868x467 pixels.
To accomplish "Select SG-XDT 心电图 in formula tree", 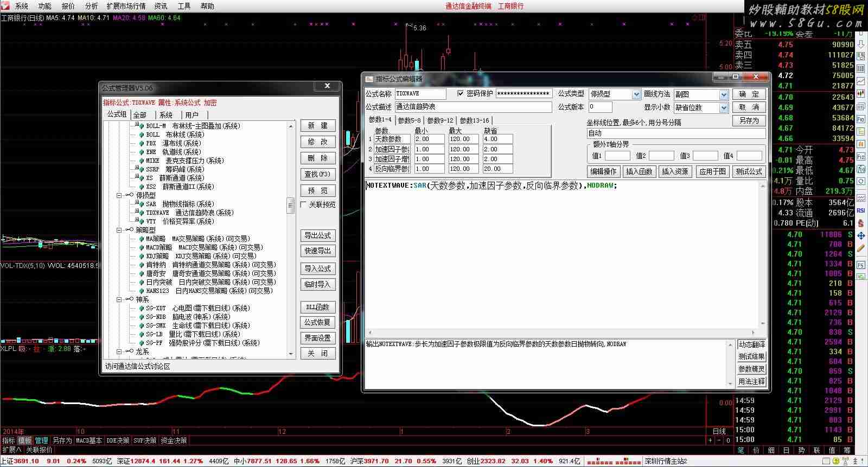I will point(198,308).
